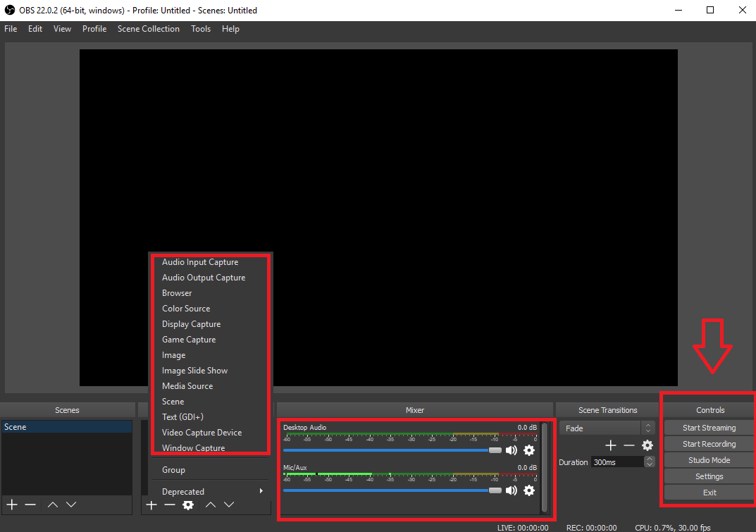756x532 pixels.
Task: Mute the Mic/Aux speaker icon
Action: point(512,490)
